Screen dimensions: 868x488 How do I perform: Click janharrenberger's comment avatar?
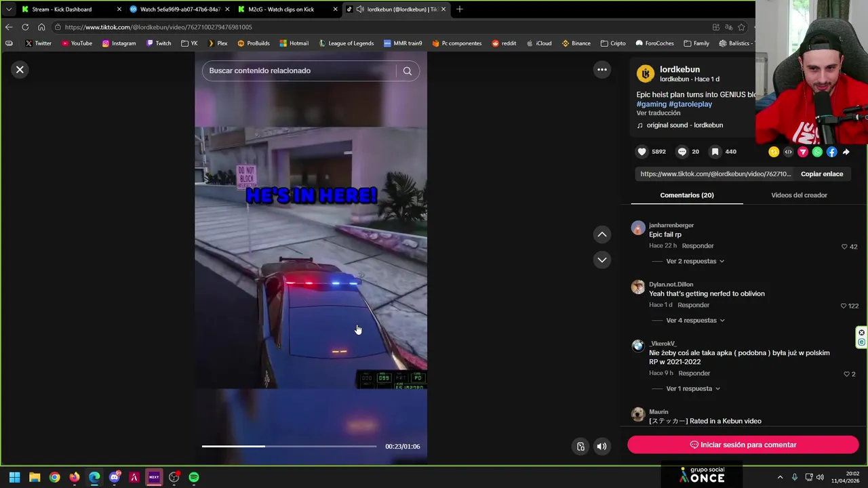tap(638, 228)
